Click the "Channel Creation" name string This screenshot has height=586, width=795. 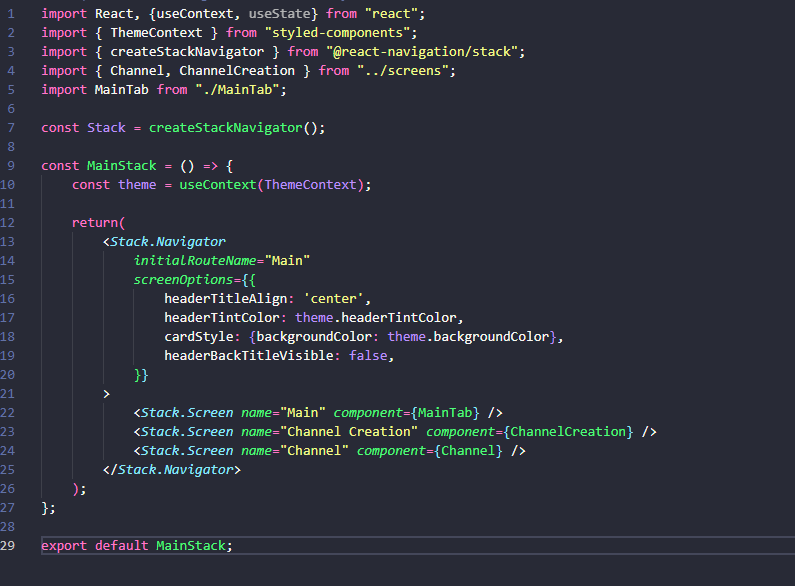click(349, 432)
